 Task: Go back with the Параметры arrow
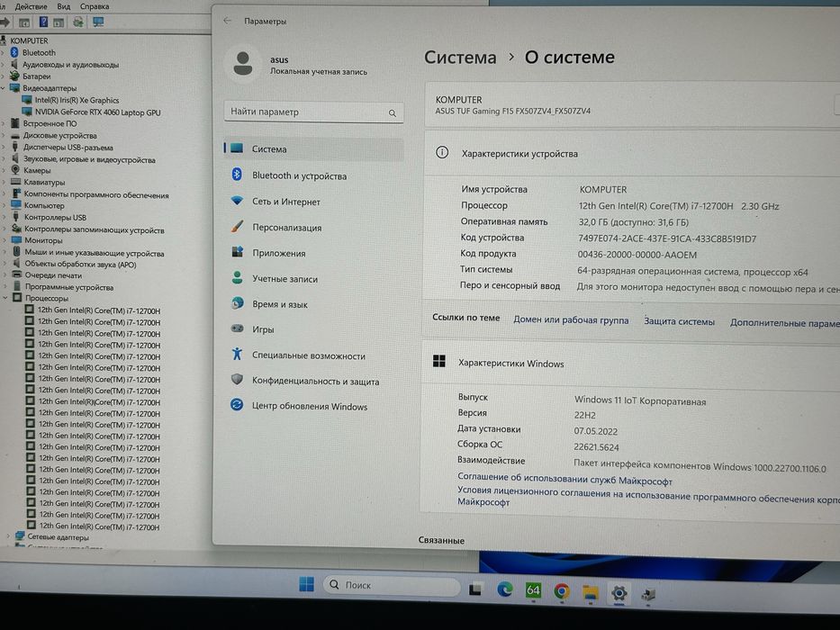pos(228,21)
